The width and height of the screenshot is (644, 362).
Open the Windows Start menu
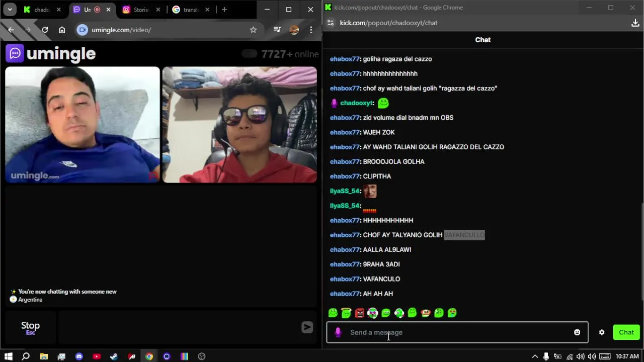(9, 356)
